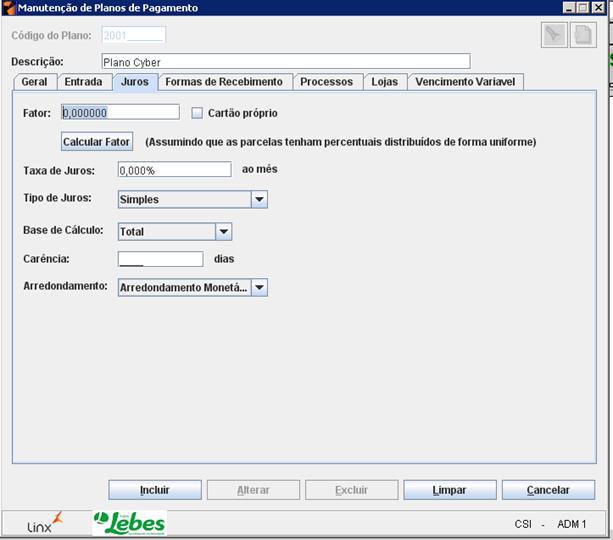Screen dimensions: 613x540
Task: Click the 'ao mês' label text
Action: (260, 169)
